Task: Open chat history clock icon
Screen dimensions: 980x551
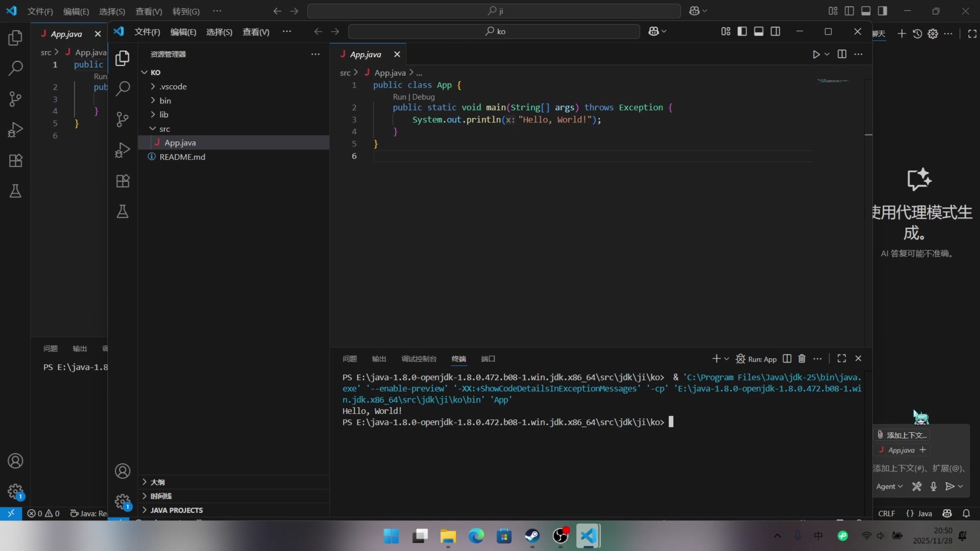Action: [917, 34]
